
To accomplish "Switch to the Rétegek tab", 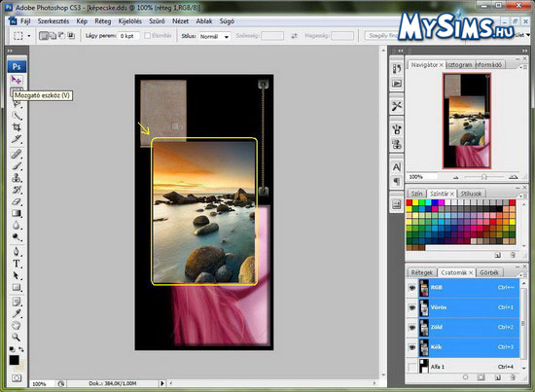I will pyautogui.click(x=422, y=272).
